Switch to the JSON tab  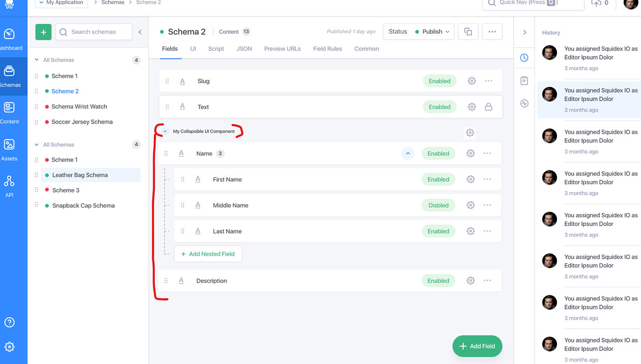(x=244, y=48)
